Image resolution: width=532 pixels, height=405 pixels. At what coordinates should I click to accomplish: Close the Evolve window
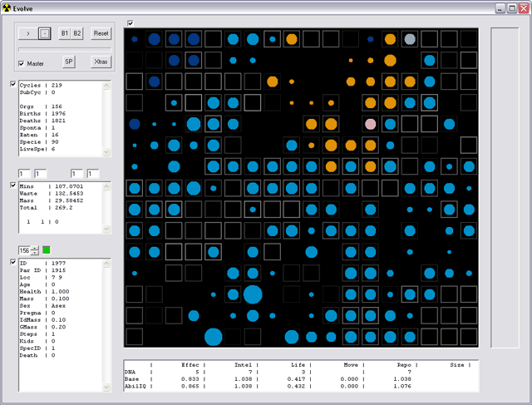(x=524, y=8)
